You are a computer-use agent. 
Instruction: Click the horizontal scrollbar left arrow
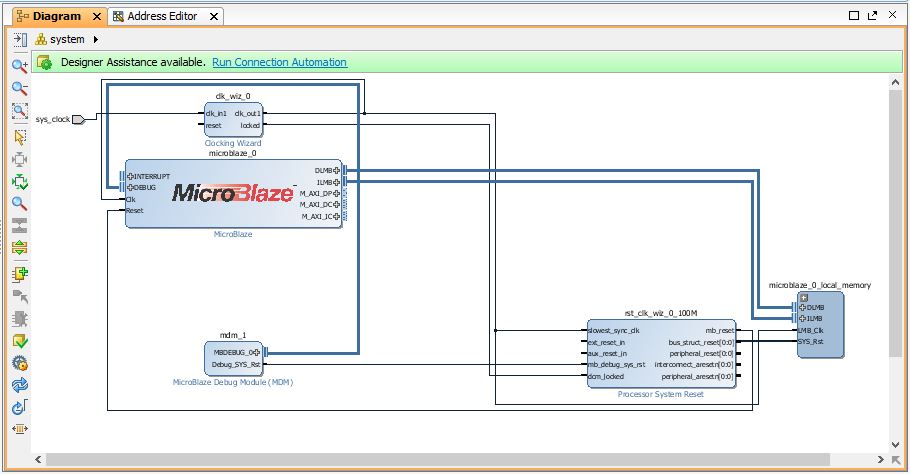[x=38, y=459]
